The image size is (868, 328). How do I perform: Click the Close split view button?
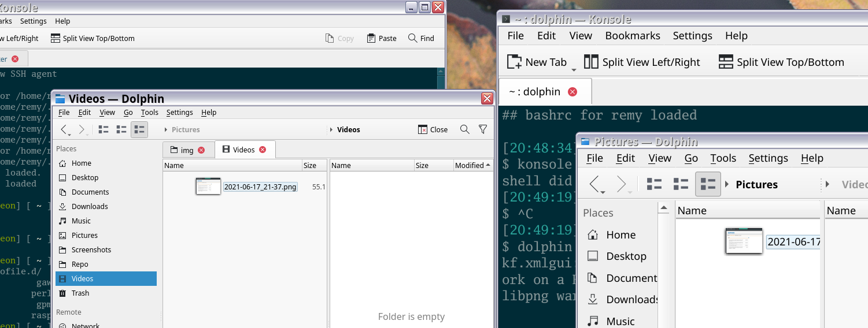[x=433, y=129]
